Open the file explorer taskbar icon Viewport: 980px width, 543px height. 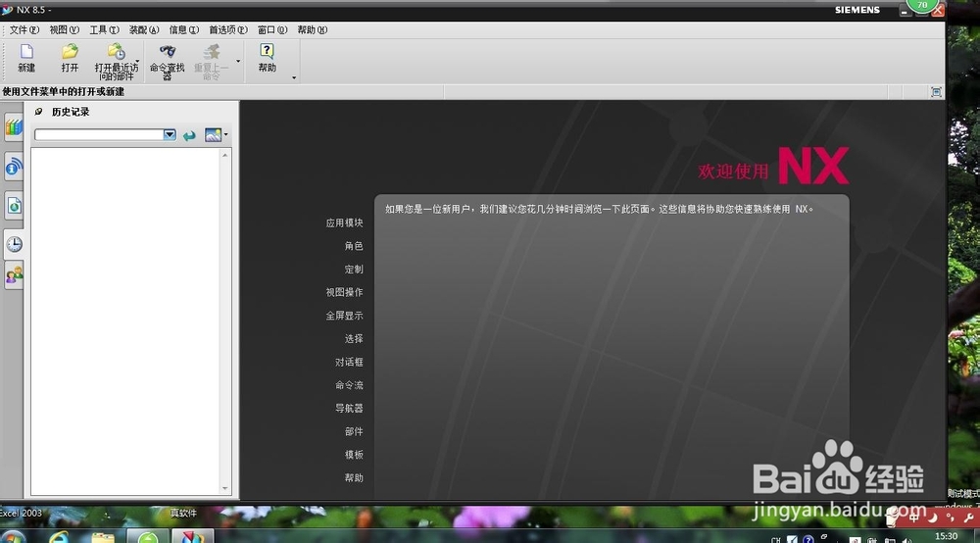(103, 537)
